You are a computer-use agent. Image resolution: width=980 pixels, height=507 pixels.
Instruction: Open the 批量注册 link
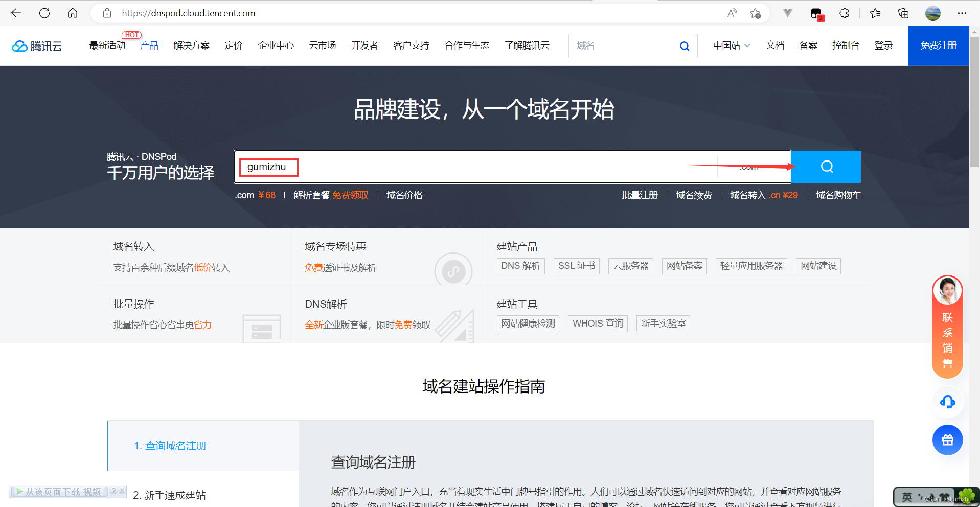point(640,195)
